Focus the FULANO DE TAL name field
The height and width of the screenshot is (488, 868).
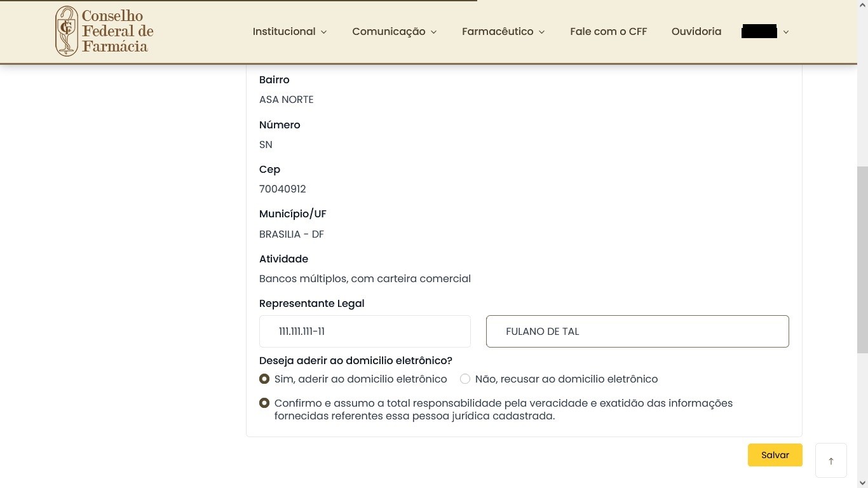click(637, 331)
